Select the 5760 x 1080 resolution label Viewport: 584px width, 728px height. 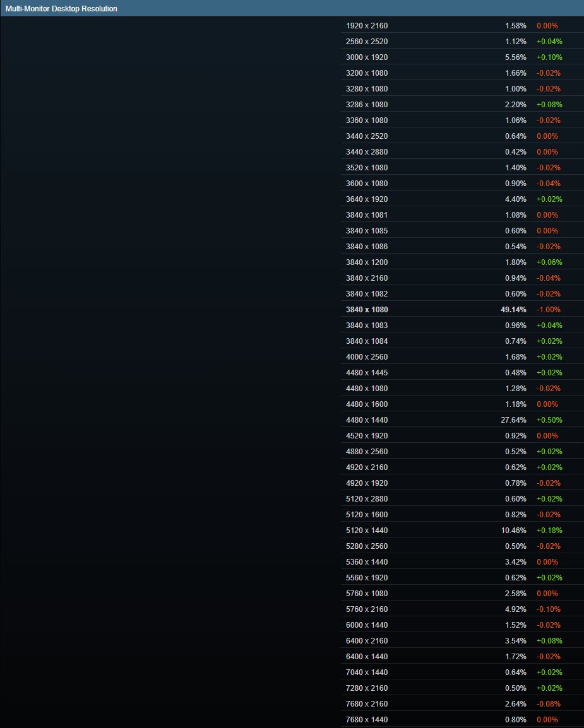click(x=367, y=594)
